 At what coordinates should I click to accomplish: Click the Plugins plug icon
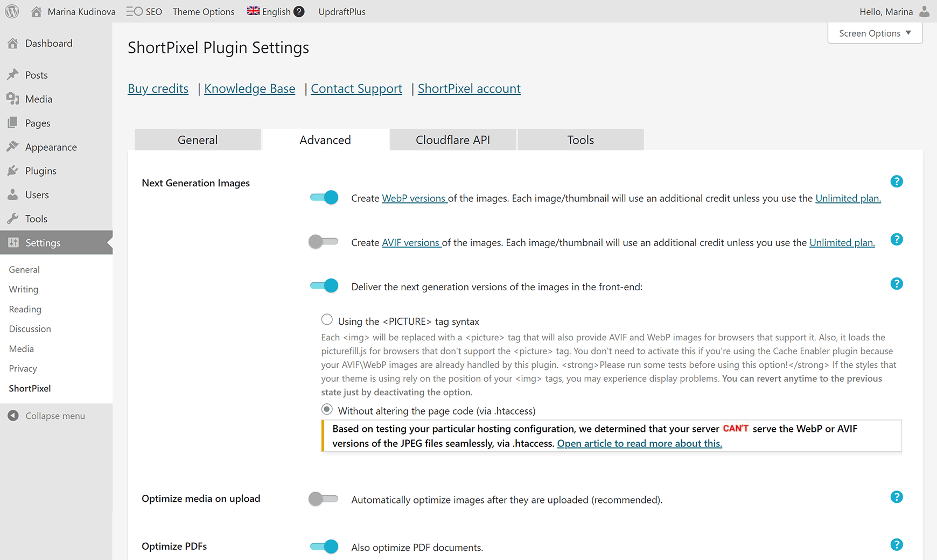pos(13,171)
